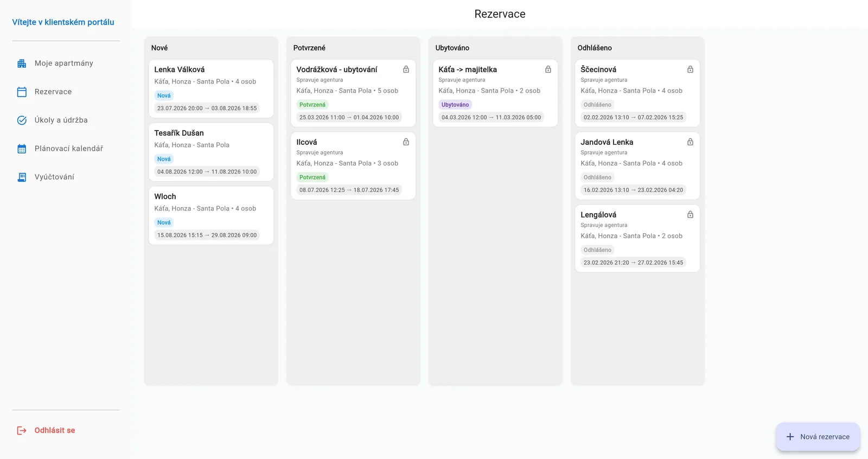868x459 pixels.
Task: Click the Vyúčtování receipt icon
Action: coord(22,177)
